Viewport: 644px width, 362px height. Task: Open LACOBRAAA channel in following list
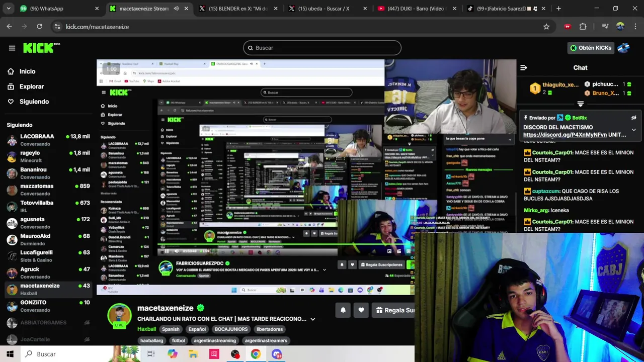coord(48,140)
